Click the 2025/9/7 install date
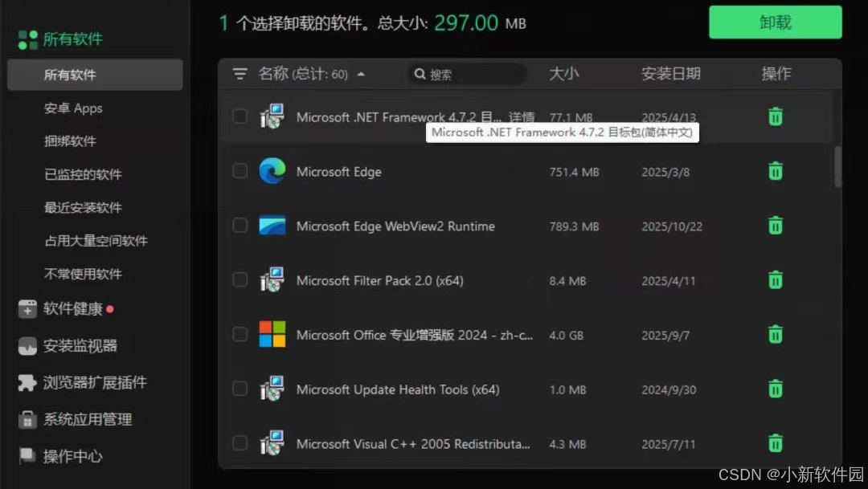The image size is (868, 489). click(665, 335)
